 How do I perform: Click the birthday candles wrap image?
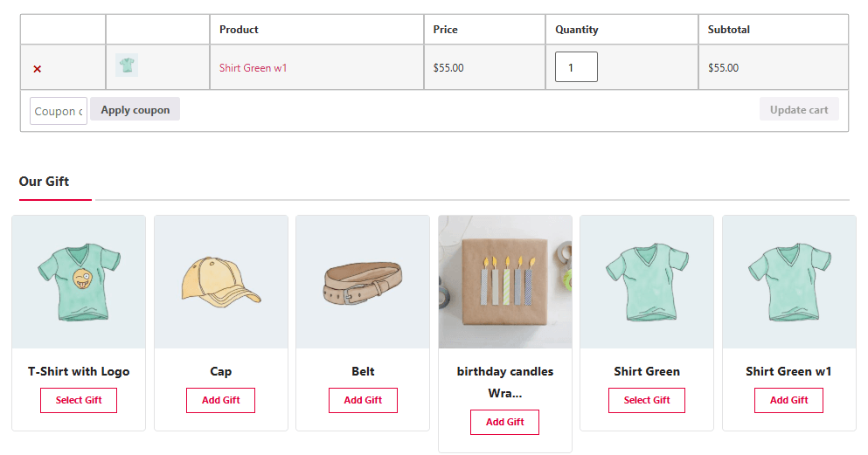[505, 282]
